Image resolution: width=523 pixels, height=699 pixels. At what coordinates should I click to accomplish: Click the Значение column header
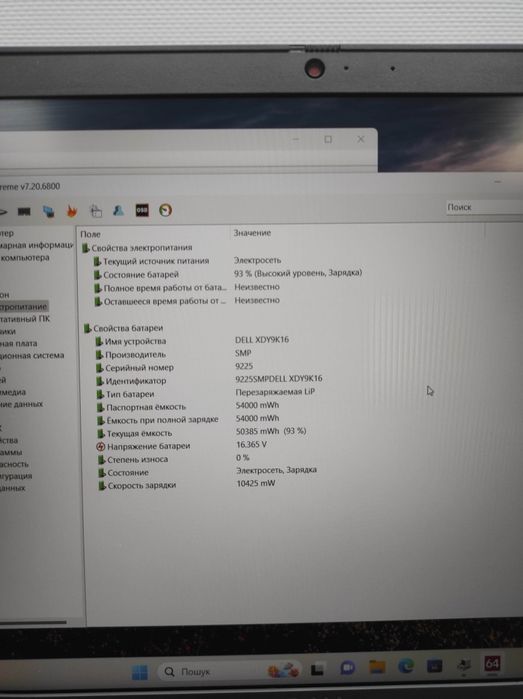pyautogui.click(x=252, y=233)
